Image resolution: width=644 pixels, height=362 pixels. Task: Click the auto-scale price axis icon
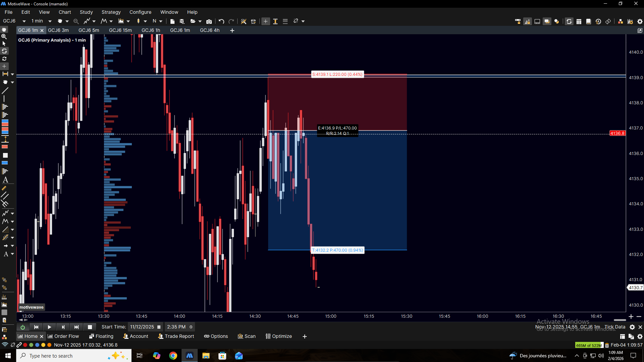click(275, 21)
